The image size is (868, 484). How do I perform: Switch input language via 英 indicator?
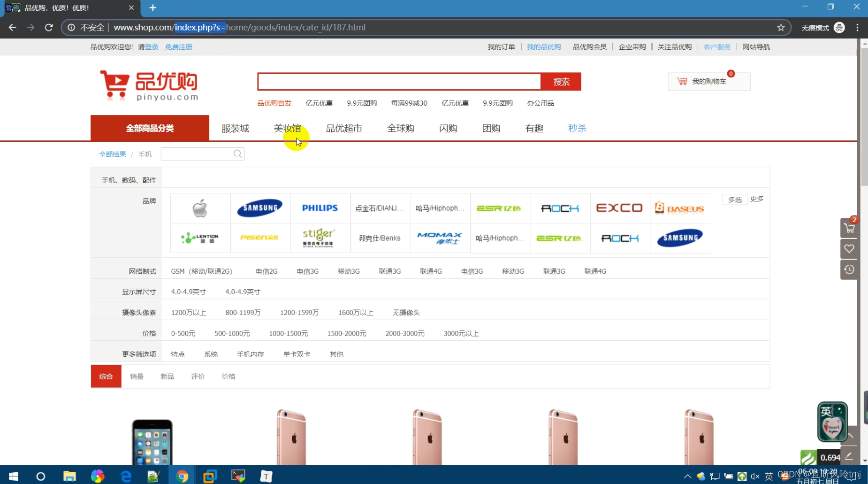point(769,476)
